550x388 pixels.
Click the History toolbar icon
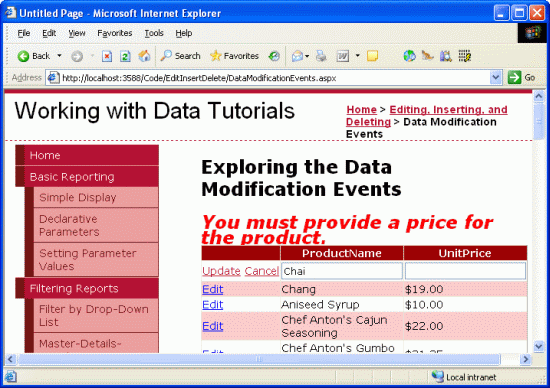pyautogui.click(x=274, y=56)
